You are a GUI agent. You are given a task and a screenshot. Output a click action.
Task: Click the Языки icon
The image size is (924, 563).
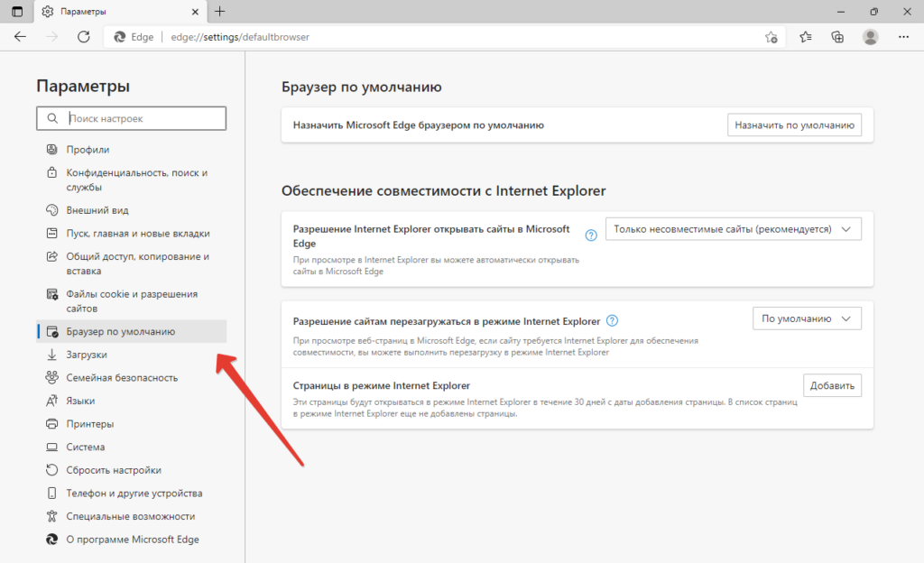[x=51, y=401]
